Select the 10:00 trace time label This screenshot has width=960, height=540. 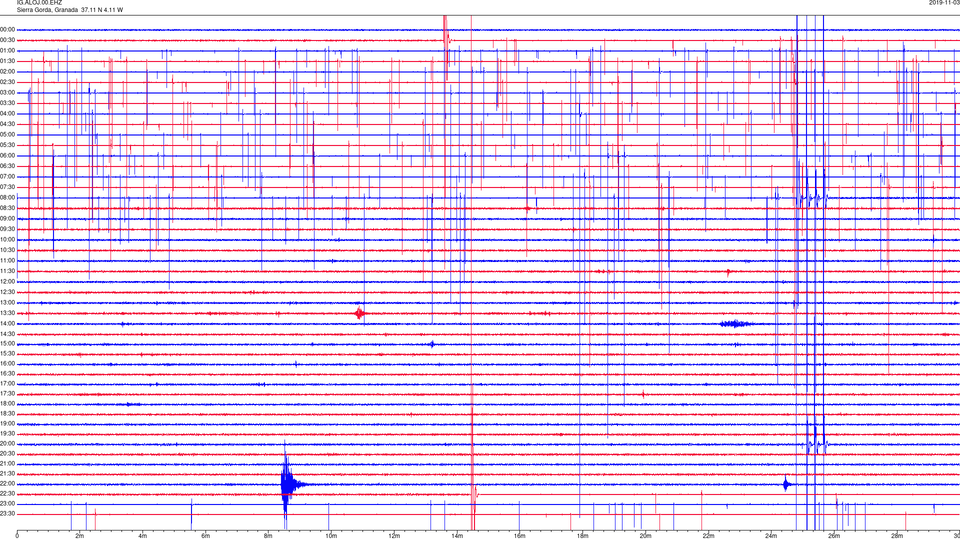pos(8,239)
